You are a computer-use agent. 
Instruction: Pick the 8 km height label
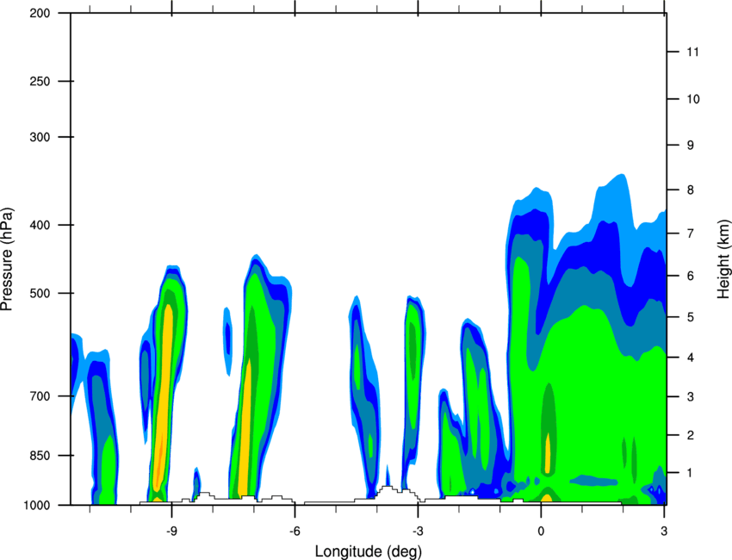pos(691,190)
